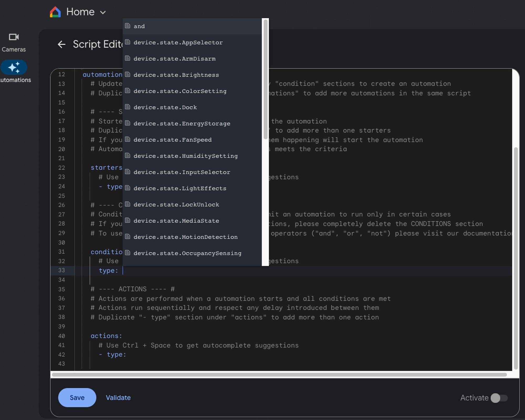Screen dimensions: 525x420
Task: Select the device.state.OccupancySensing entry
Action: tap(187, 253)
